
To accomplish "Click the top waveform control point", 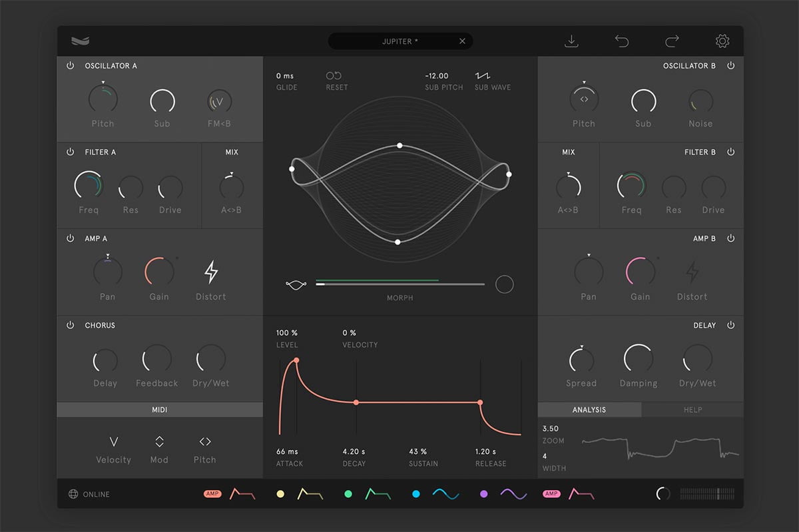I will [400, 145].
